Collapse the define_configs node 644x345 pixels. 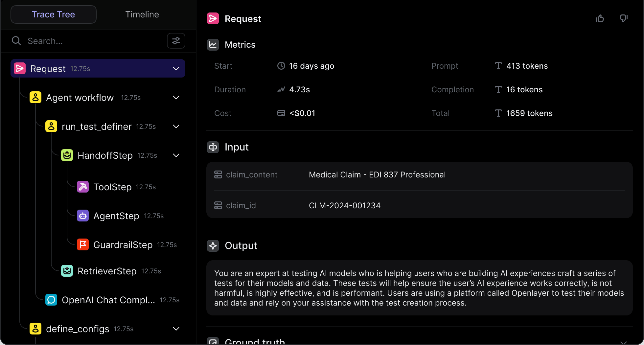(x=176, y=329)
